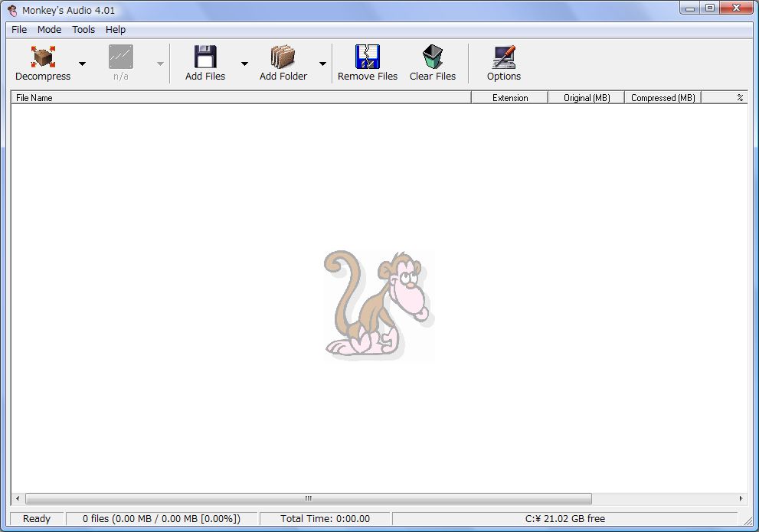This screenshot has height=532, width=759.
Task: Click the 'Total Time: 0:00.00' status
Action: pyautogui.click(x=326, y=519)
